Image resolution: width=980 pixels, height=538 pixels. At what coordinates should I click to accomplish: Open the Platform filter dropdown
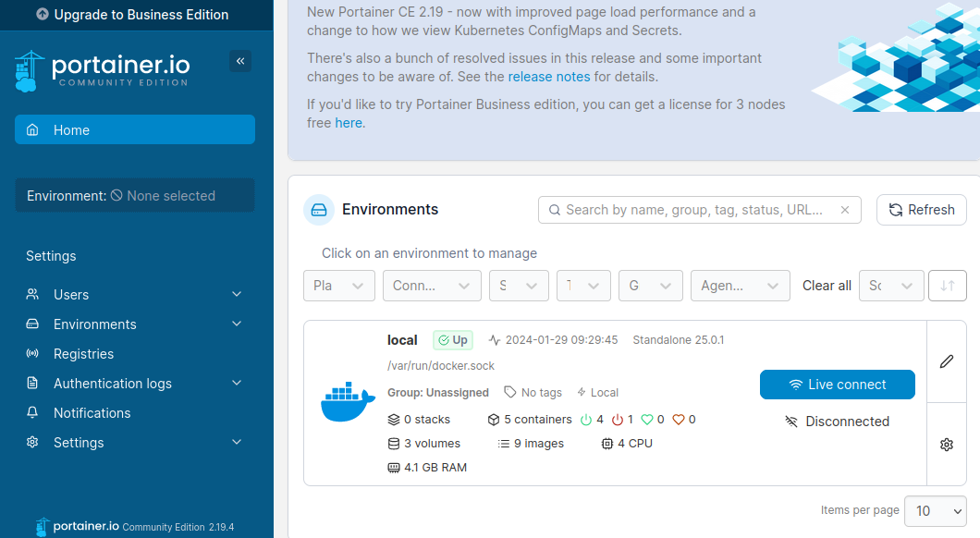[339, 286]
